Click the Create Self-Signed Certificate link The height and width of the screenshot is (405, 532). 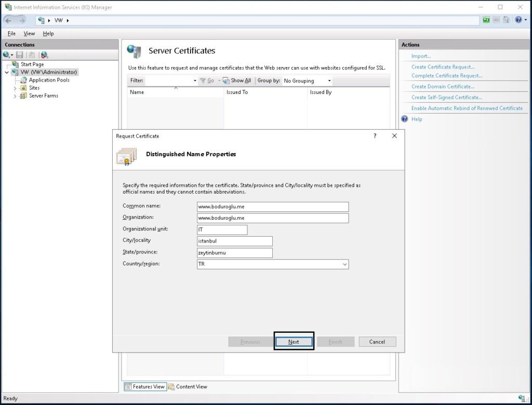click(x=446, y=97)
